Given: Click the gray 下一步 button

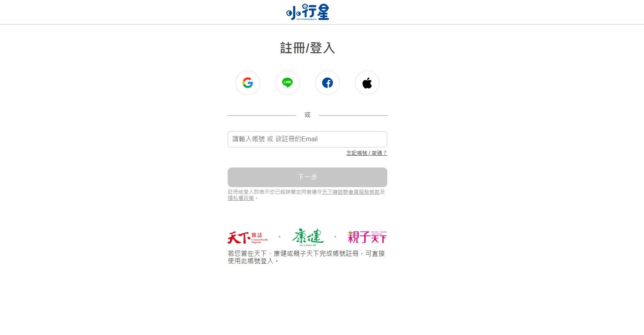Looking at the screenshot, I should (x=307, y=177).
